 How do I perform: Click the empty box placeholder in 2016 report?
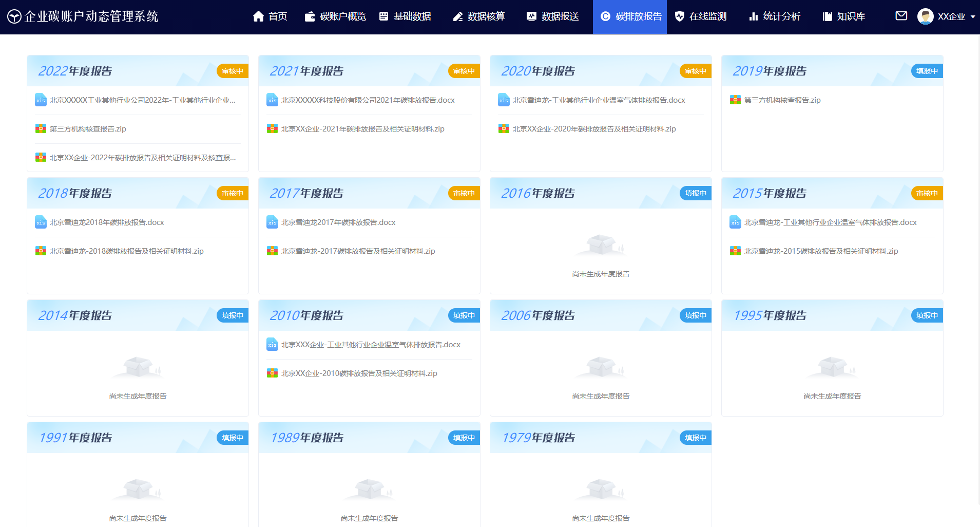601,245
